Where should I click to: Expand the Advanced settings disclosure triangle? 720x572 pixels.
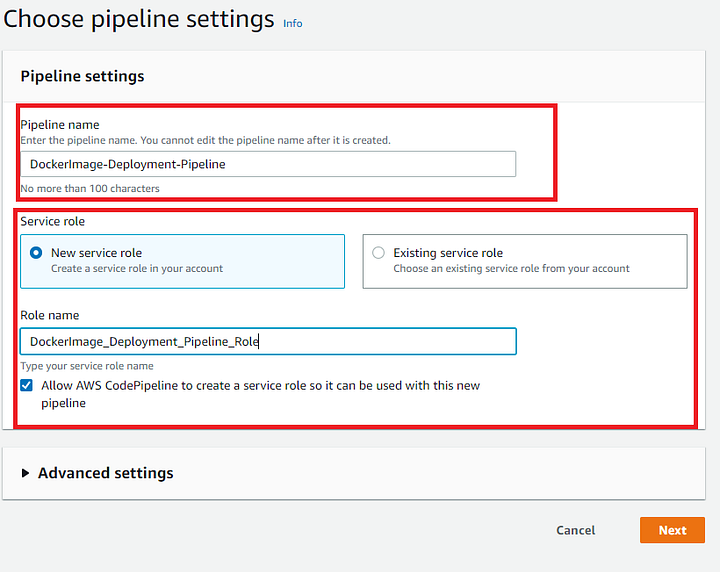pyautogui.click(x=26, y=473)
